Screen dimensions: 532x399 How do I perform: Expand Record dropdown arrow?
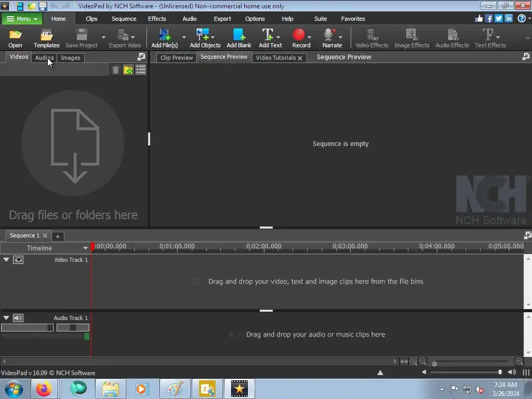coord(310,37)
